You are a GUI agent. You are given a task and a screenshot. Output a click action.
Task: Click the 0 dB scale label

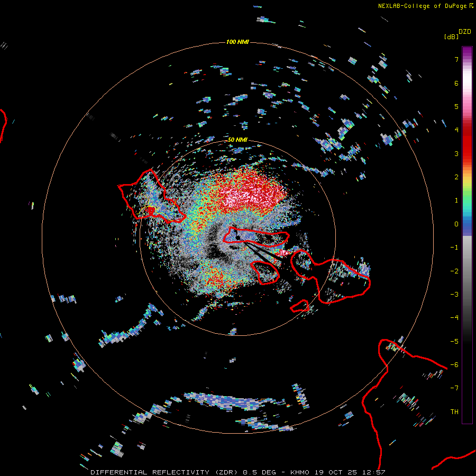pyautogui.click(x=456, y=224)
